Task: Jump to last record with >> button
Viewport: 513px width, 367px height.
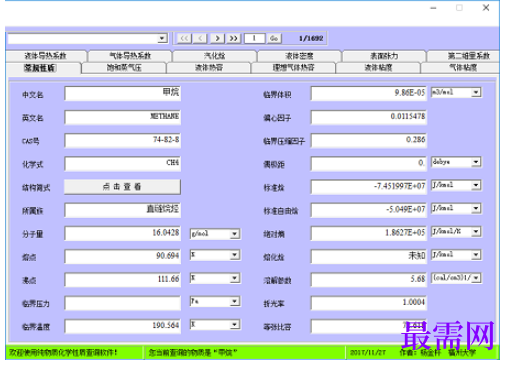Action: coord(234,38)
